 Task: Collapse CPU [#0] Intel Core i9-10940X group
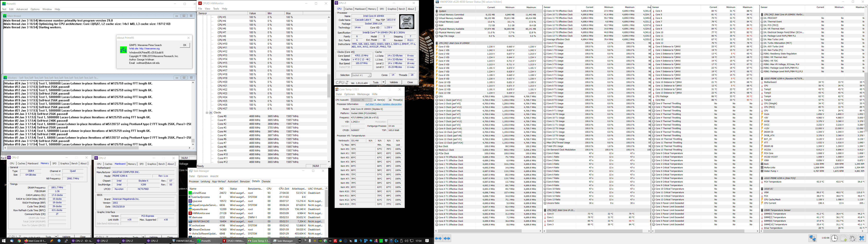pyautogui.click(x=437, y=43)
